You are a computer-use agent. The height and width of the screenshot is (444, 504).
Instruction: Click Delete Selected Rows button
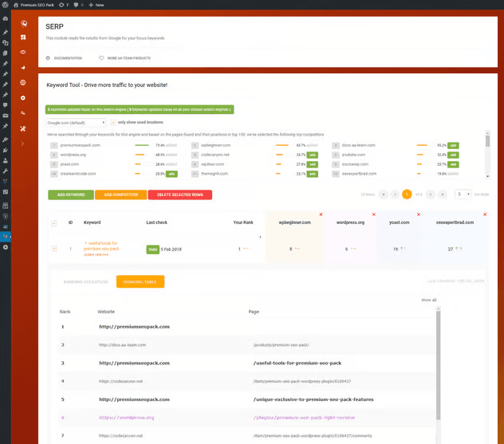click(x=180, y=194)
